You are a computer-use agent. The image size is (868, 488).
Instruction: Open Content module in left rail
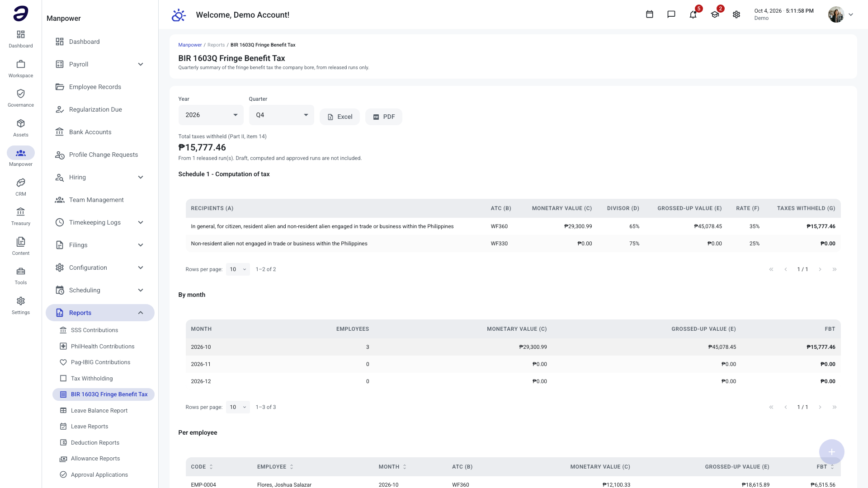pos(21,246)
